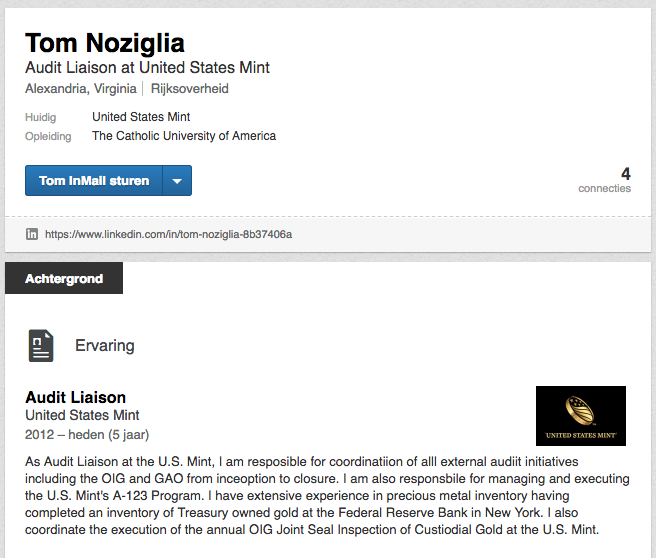Click the Opleiding label
This screenshot has height=558, width=656.
(x=48, y=136)
